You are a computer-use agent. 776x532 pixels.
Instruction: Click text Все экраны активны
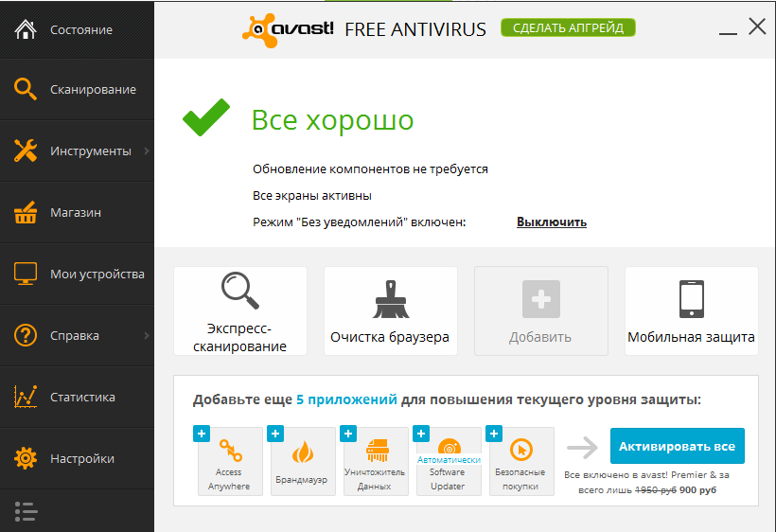[312, 196]
